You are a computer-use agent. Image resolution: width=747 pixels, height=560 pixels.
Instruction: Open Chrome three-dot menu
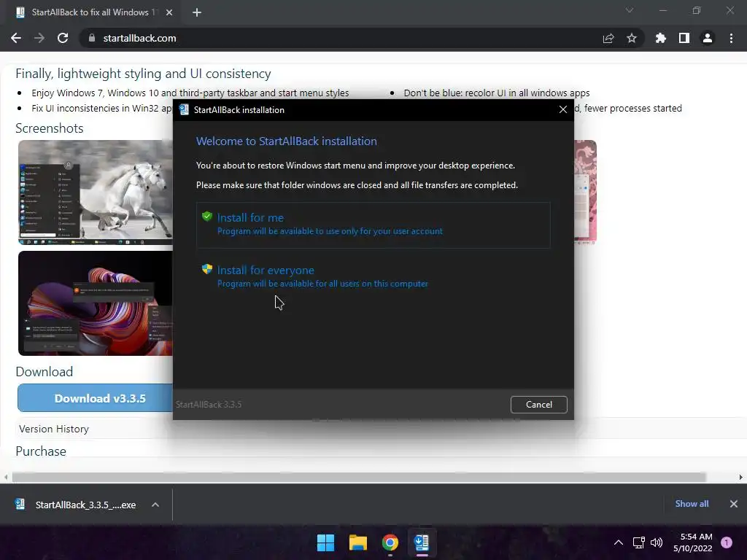[731, 38]
